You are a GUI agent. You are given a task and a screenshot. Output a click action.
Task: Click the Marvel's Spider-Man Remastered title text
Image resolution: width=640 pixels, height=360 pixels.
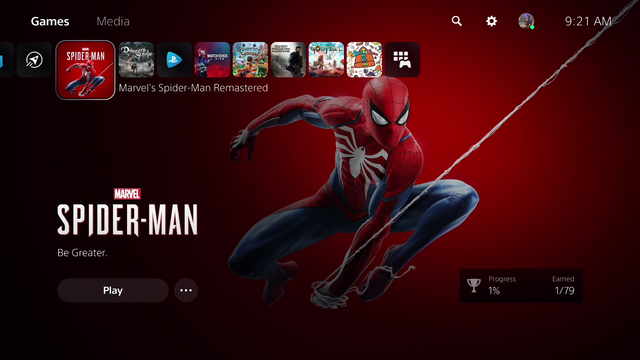coord(193,88)
